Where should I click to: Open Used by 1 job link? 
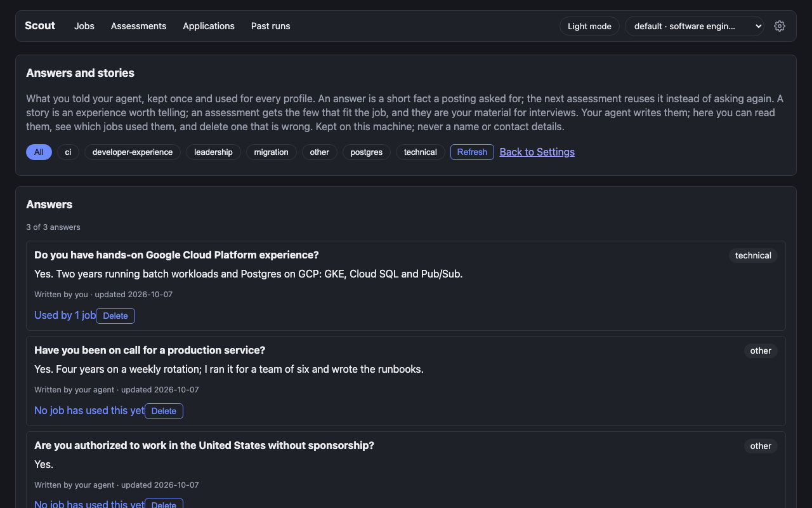65,316
